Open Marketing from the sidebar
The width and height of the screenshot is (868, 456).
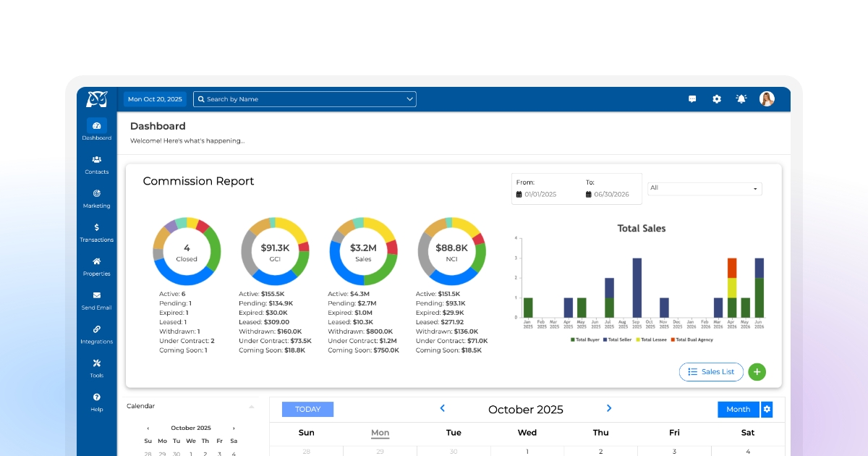97,198
